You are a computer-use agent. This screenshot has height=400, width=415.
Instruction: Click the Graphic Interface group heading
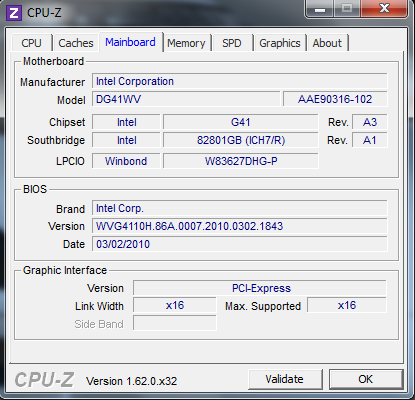[x=65, y=270]
